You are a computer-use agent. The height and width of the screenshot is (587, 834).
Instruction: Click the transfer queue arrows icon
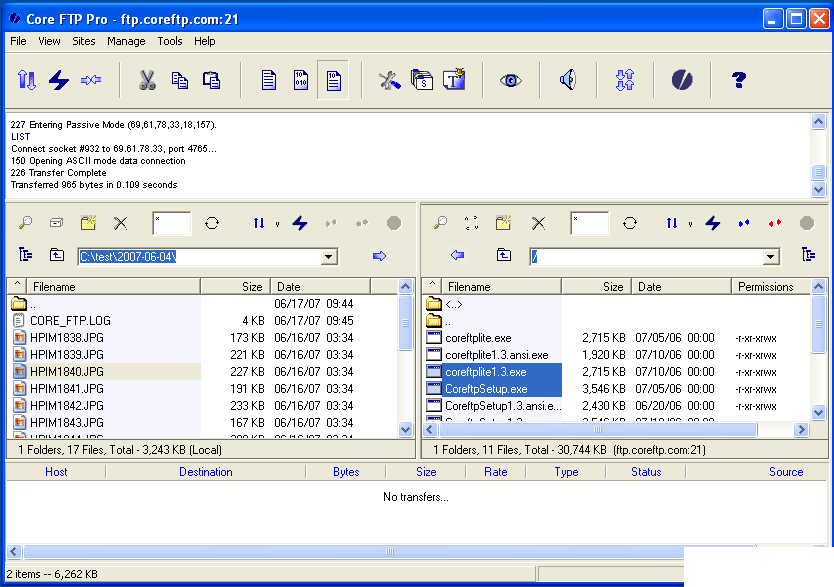625,80
